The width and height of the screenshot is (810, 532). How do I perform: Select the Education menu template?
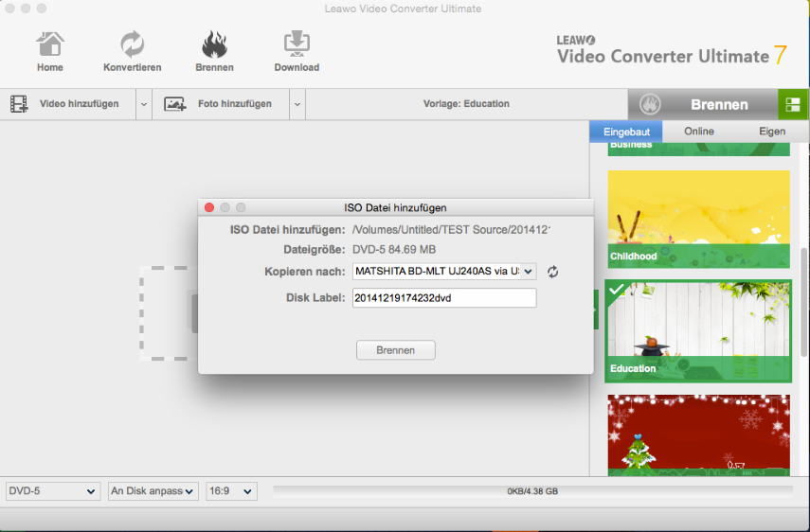click(x=698, y=331)
